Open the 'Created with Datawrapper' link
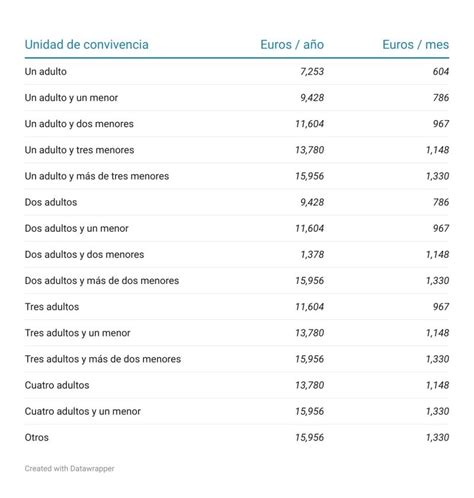Image resolution: width=474 pixels, height=498 pixels. pyautogui.click(x=69, y=469)
